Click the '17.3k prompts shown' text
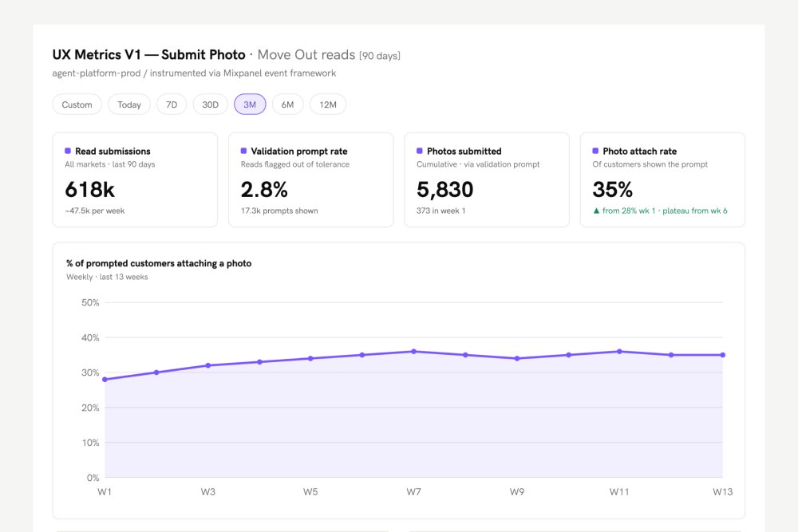The height and width of the screenshot is (532, 798). (279, 211)
